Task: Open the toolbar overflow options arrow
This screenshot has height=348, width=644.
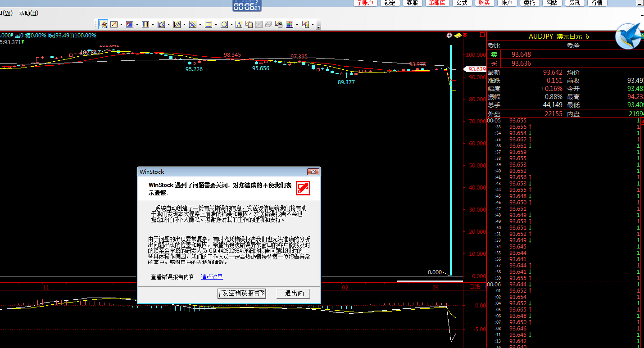Action: click(318, 27)
